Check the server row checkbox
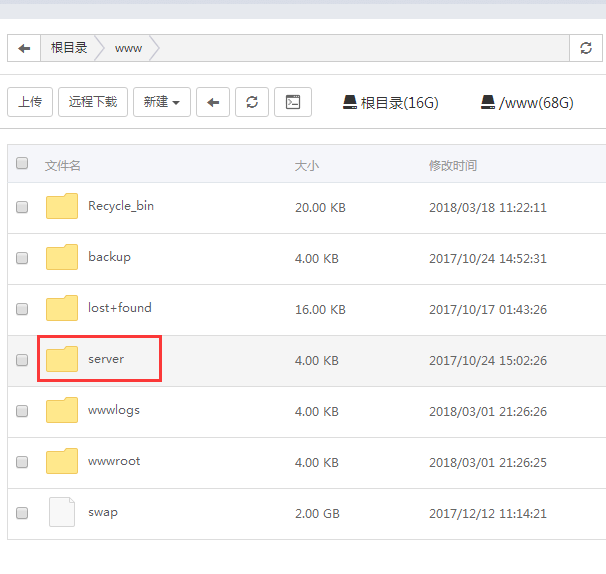This screenshot has height=574, width=606. [22, 360]
